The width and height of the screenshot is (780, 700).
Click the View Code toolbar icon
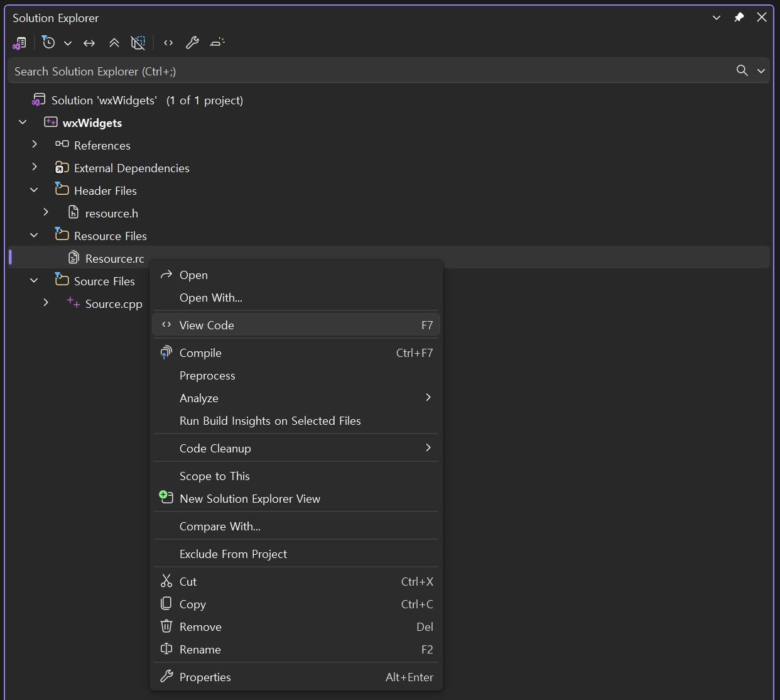168,43
